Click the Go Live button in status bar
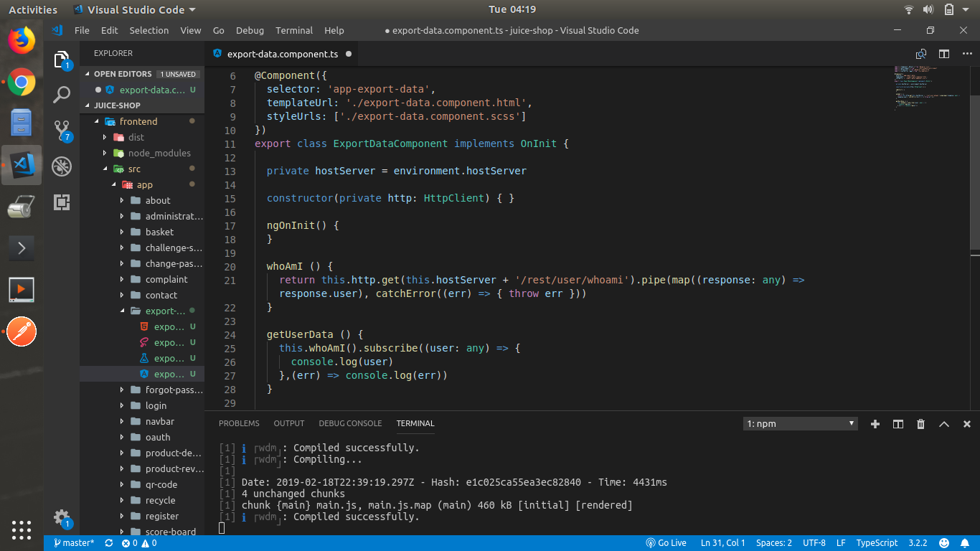 [666, 543]
